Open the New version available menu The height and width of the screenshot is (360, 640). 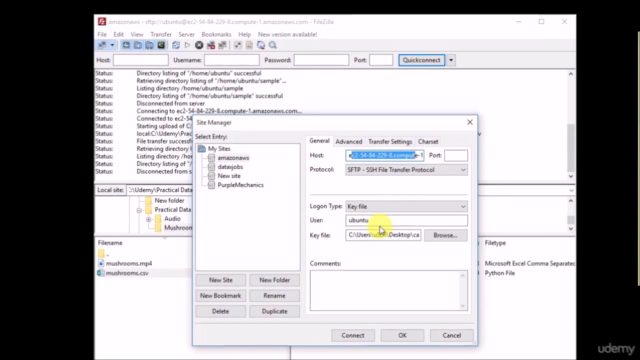pos(287,34)
